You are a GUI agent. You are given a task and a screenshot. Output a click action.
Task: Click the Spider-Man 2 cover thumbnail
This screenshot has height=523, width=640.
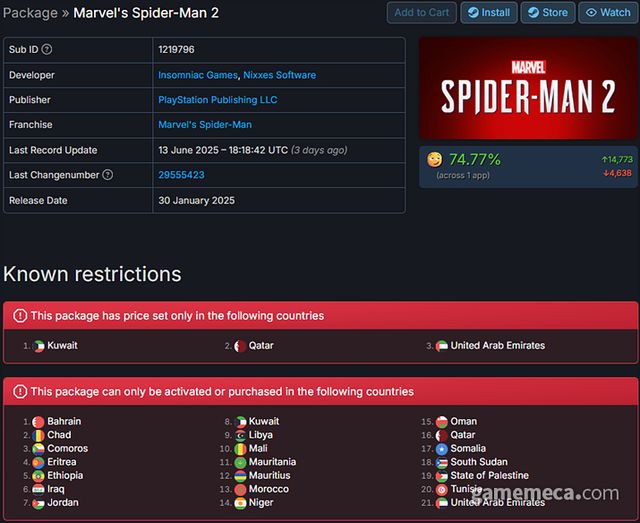point(528,88)
